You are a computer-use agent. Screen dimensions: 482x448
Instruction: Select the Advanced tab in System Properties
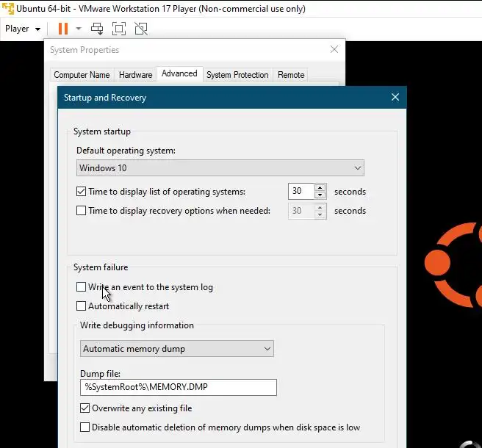click(179, 73)
